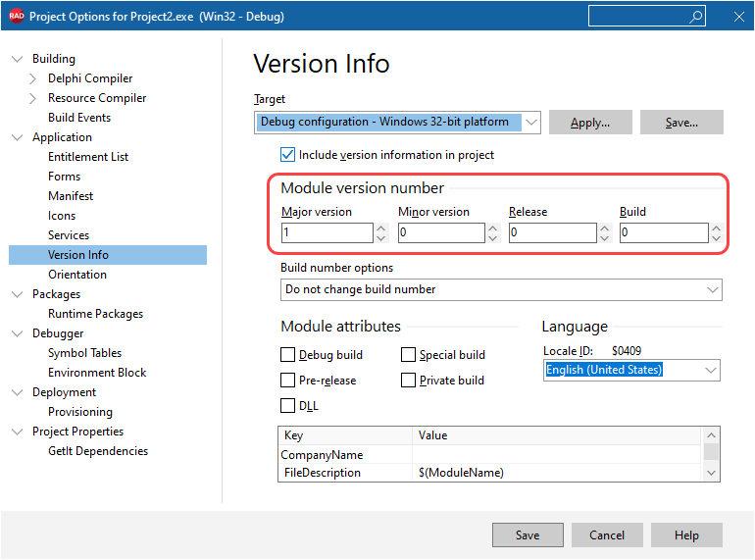Viewport: 755px width, 560px height.
Task: Open the Entitlement List page
Action: tap(88, 157)
